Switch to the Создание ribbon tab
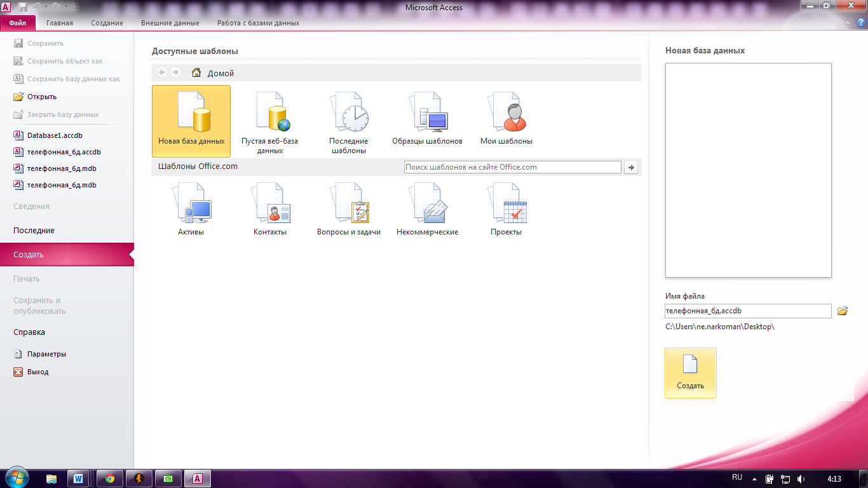The image size is (868, 488). [107, 23]
